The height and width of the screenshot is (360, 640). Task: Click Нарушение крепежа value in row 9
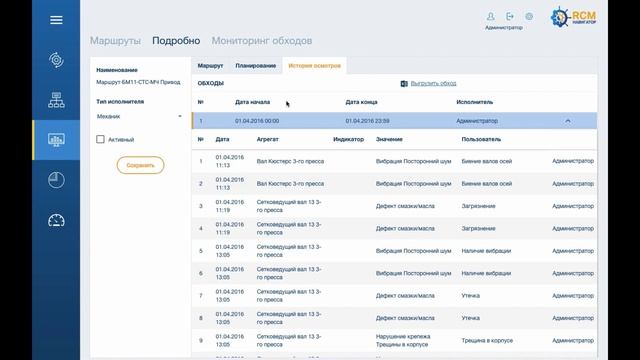[x=403, y=337]
